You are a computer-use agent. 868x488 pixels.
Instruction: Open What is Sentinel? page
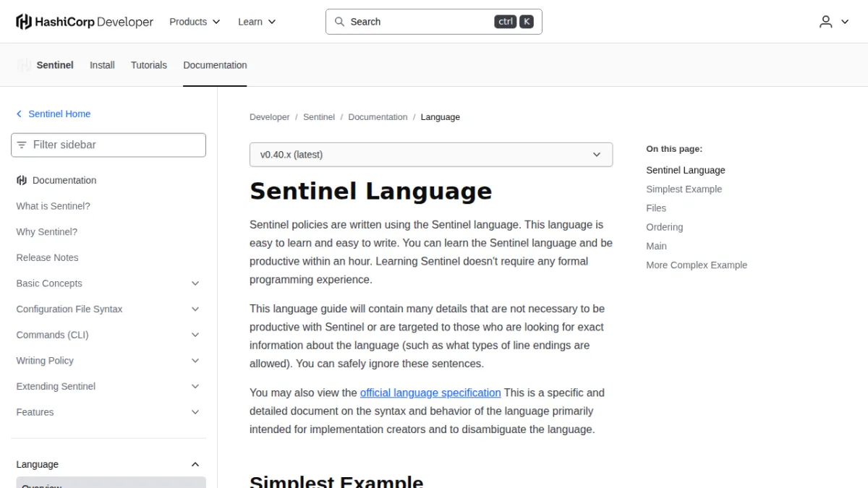(x=54, y=206)
